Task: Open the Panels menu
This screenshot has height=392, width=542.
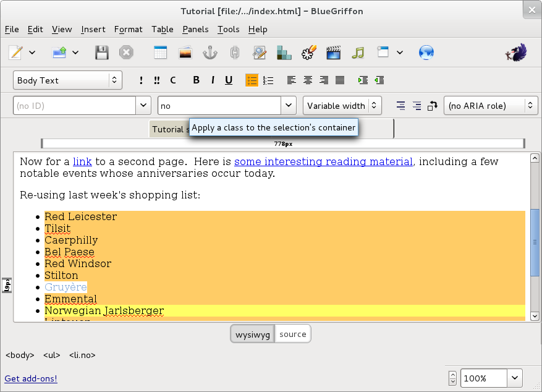Action: pos(195,29)
